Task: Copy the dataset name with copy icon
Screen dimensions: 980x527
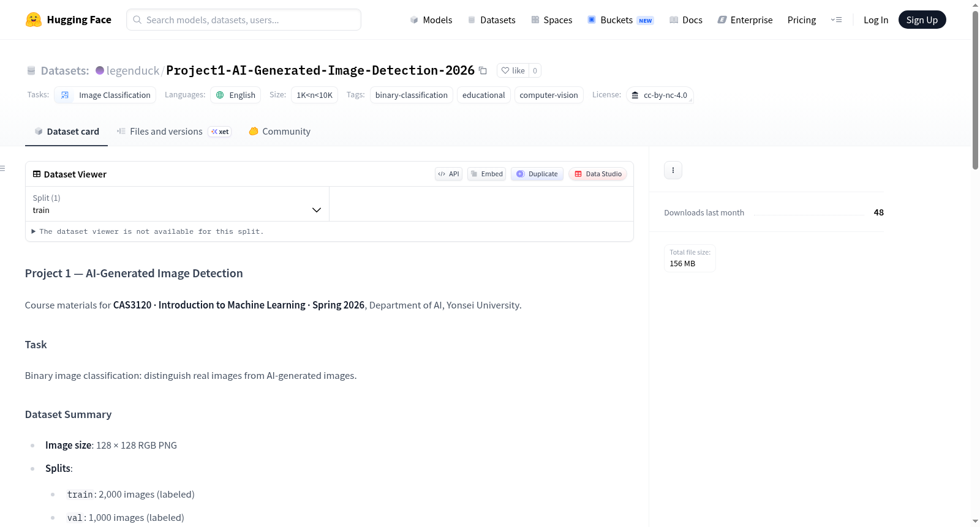Action: click(483, 70)
